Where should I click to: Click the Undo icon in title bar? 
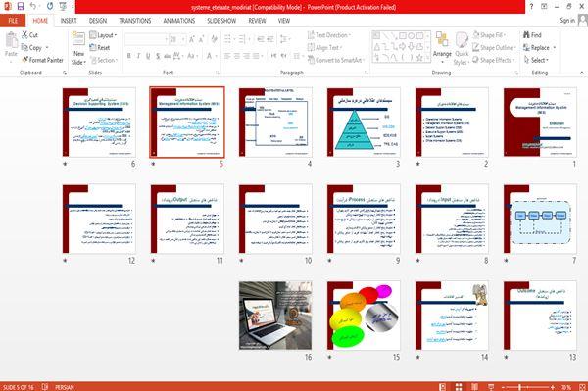pos(33,6)
